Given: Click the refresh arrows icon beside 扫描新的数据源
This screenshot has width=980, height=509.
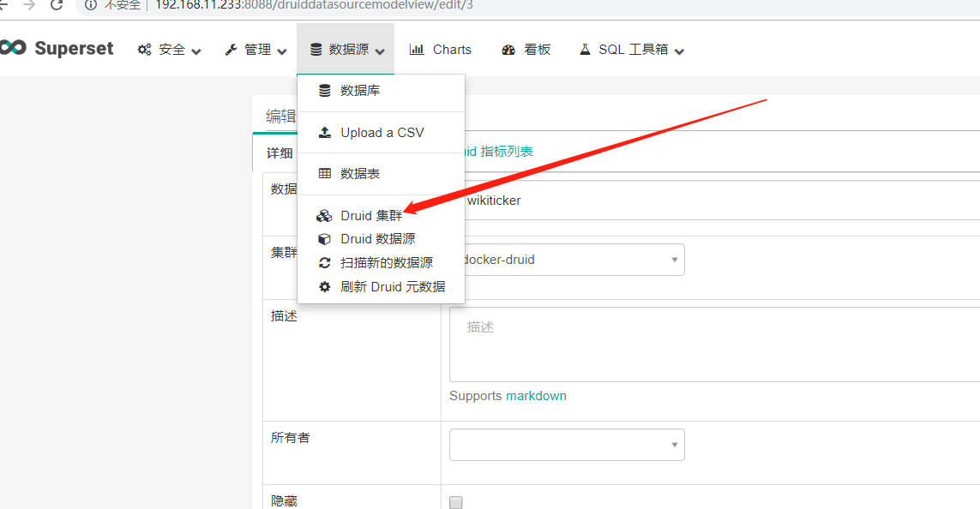Looking at the screenshot, I should [x=324, y=263].
